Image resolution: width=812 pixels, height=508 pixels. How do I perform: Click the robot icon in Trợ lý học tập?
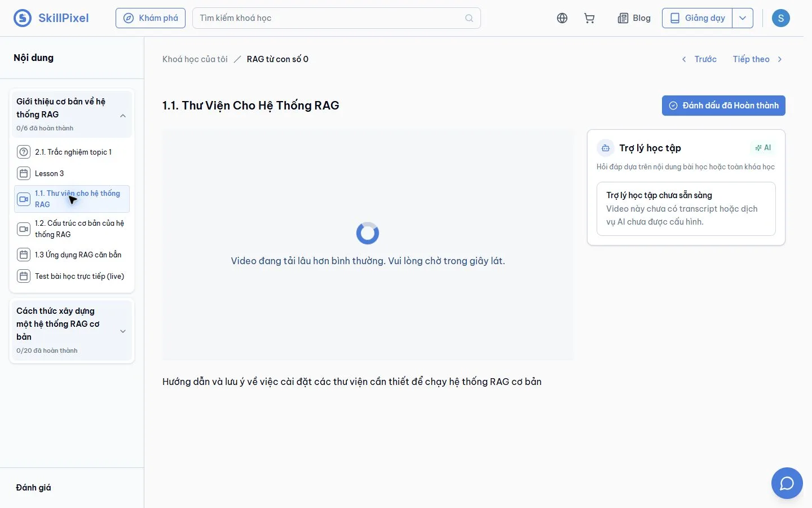pyautogui.click(x=606, y=148)
